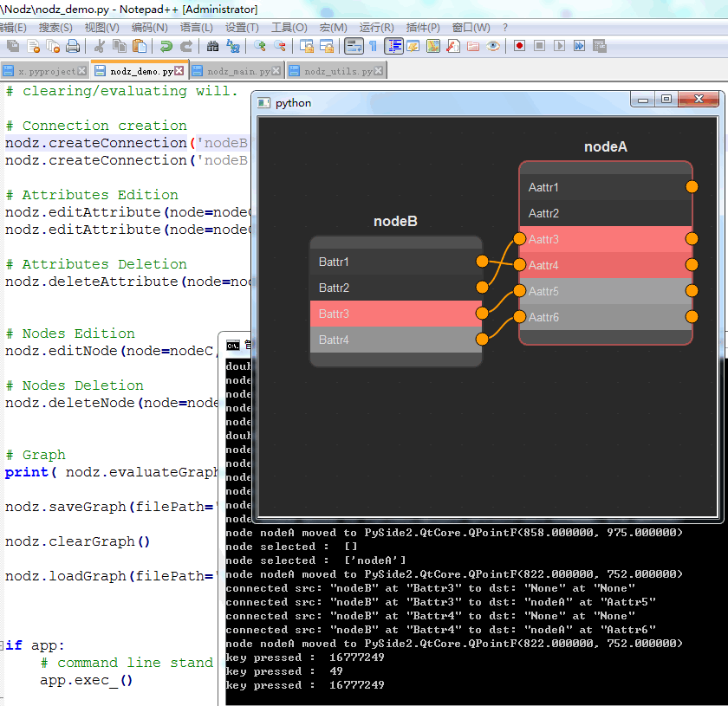Viewport: 728px width, 706px height.
Task: Toggle word wrap toolbar button
Action: (x=354, y=46)
